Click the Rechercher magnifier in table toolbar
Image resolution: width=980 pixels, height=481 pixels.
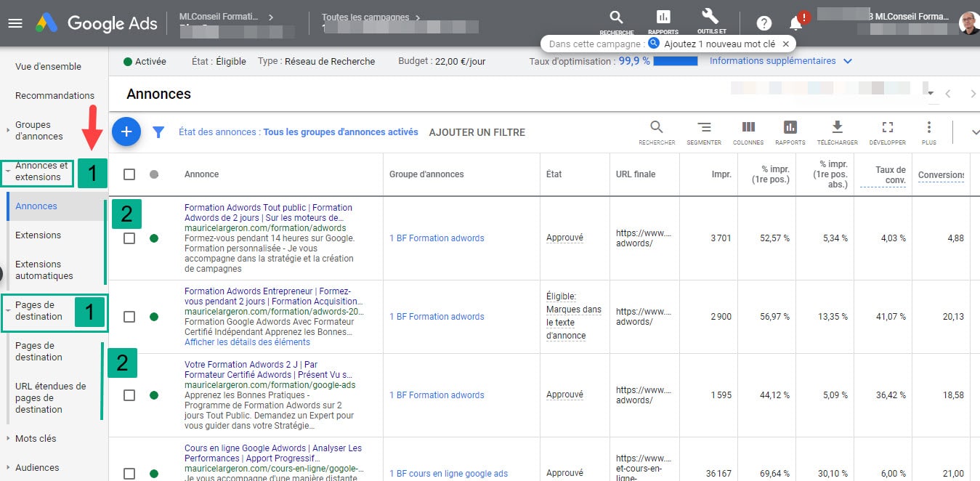657,132
